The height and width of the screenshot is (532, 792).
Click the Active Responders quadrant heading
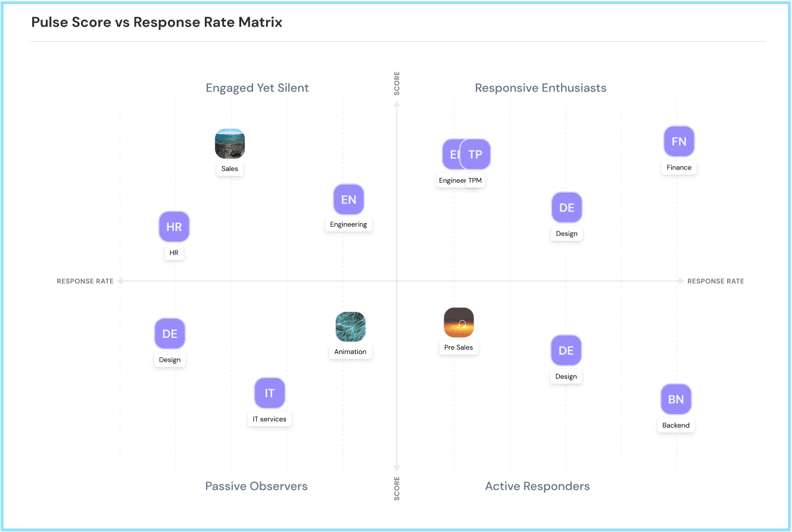point(537,486)
